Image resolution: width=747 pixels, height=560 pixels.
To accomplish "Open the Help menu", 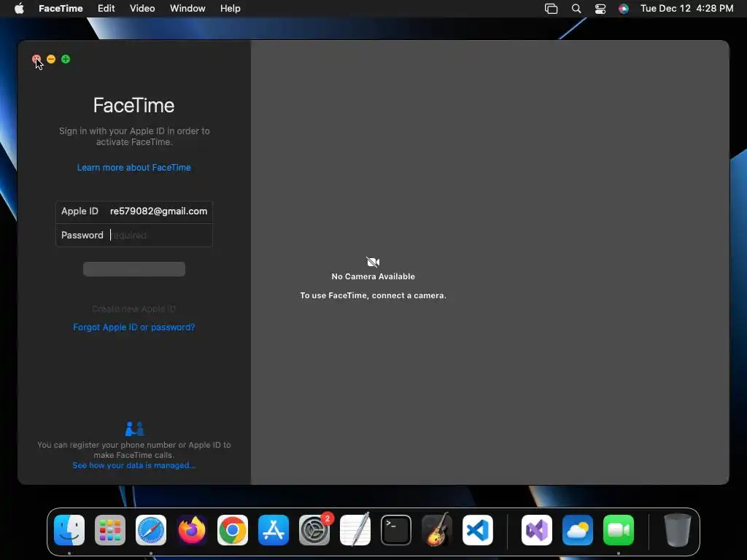I will click(230, 9).
